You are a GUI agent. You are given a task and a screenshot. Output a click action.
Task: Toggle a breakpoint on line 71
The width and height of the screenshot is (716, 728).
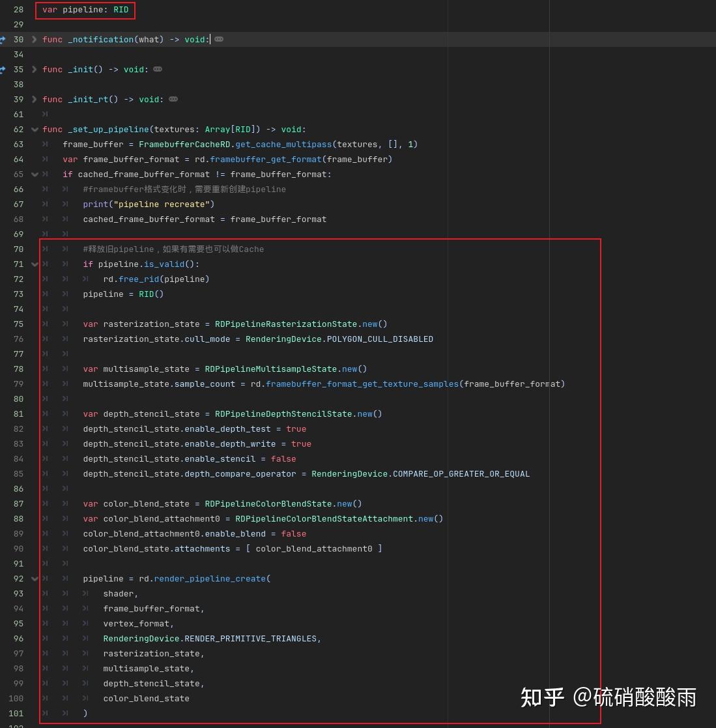(18, 264)
